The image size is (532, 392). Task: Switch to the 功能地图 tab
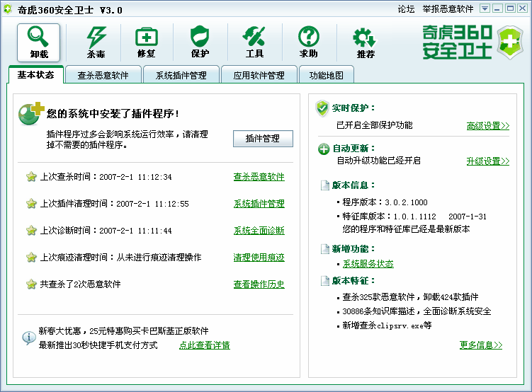click(327, 75)
